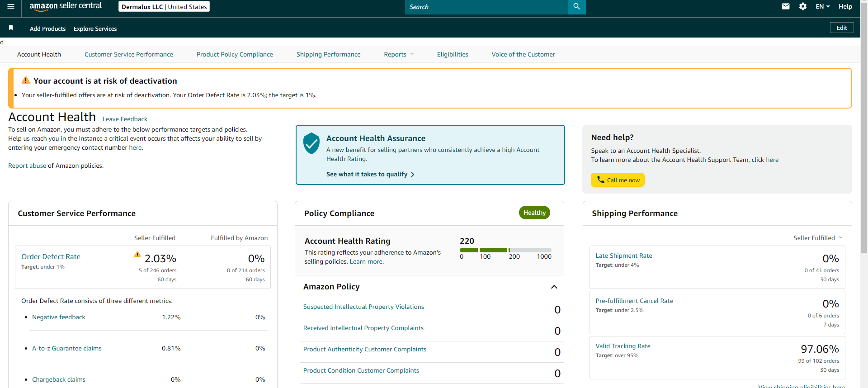This screenshot has width=868, height=388.
Task: Open the EN language dropdown
Action: tap(823, 6)
